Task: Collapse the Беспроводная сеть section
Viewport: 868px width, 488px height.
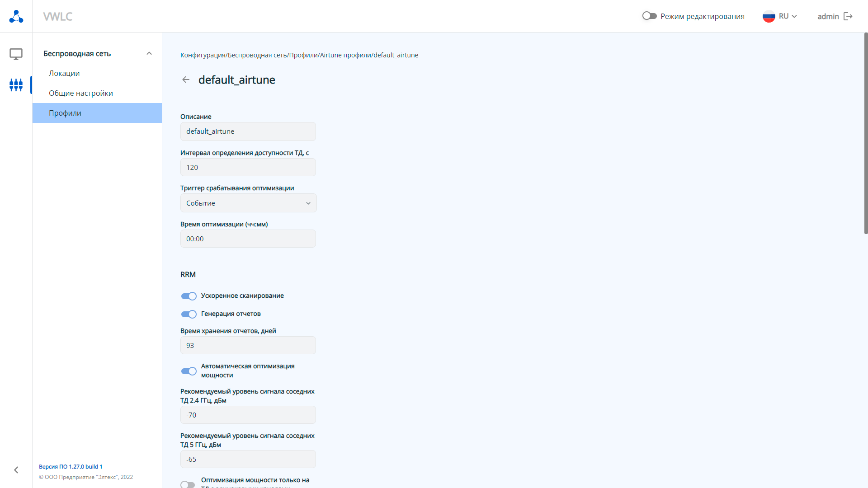Action: pos(149,54)
